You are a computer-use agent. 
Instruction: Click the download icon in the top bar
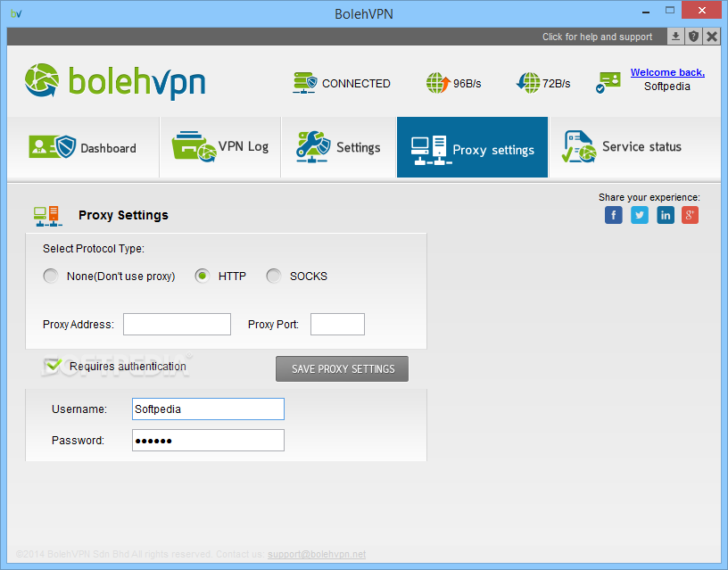[675, 37]
